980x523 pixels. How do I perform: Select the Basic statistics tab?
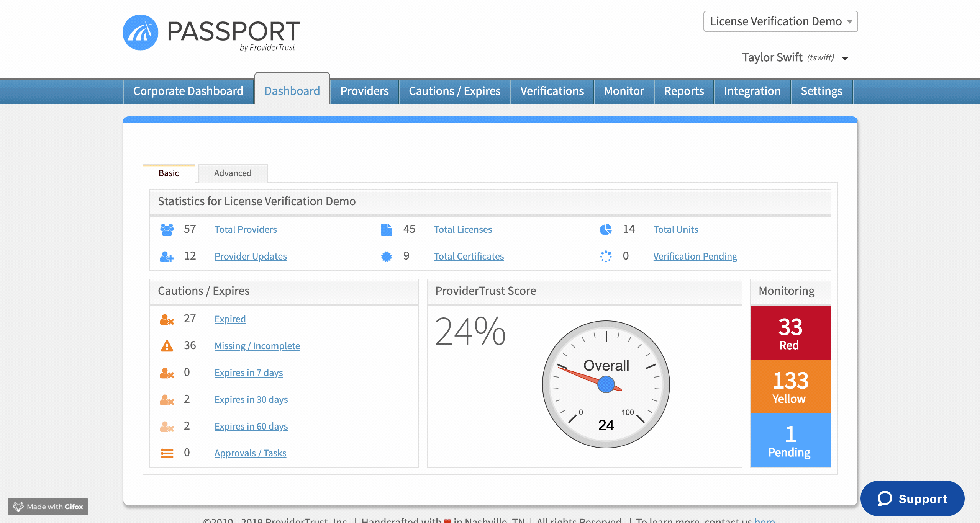coord(169,173)
